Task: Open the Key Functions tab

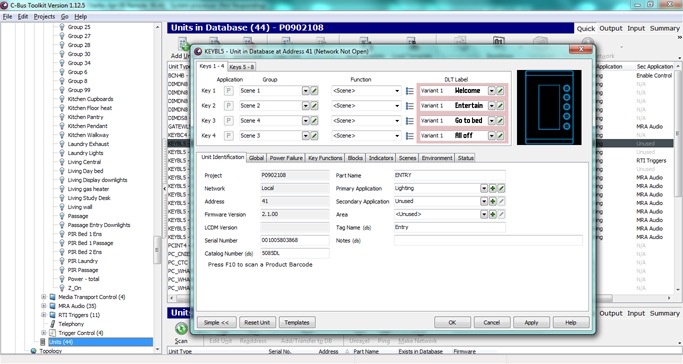Action: [x=325, y=158]
